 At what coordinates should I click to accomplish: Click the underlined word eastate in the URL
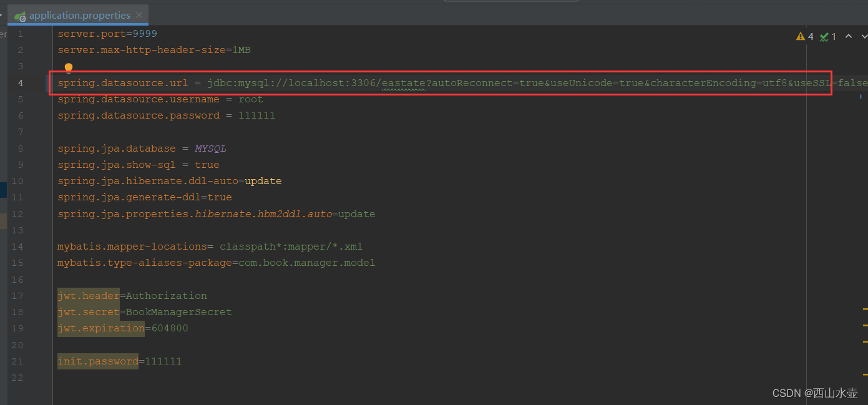[x=403, y=82]
